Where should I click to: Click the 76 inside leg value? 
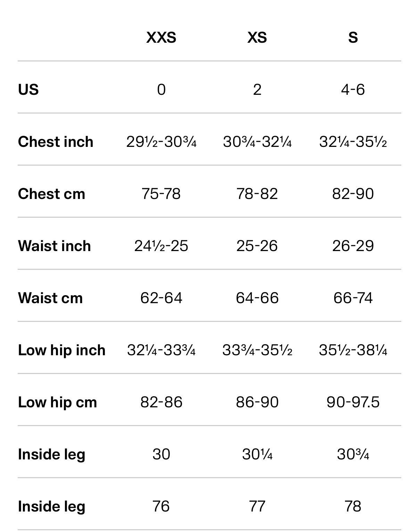click(x=161, y=506)
